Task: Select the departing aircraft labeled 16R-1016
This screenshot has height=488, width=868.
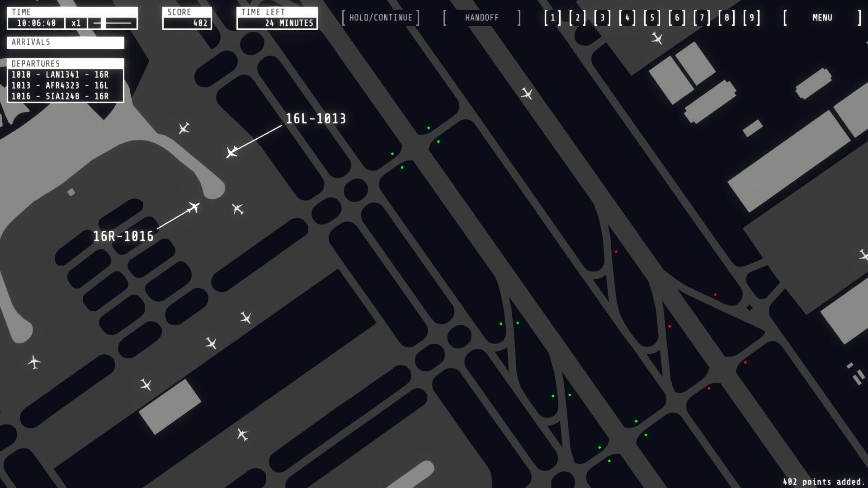Action: pos(194,207)
